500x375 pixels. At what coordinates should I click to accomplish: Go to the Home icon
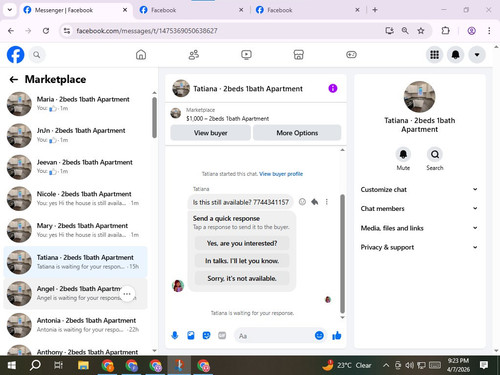point(141,55)
